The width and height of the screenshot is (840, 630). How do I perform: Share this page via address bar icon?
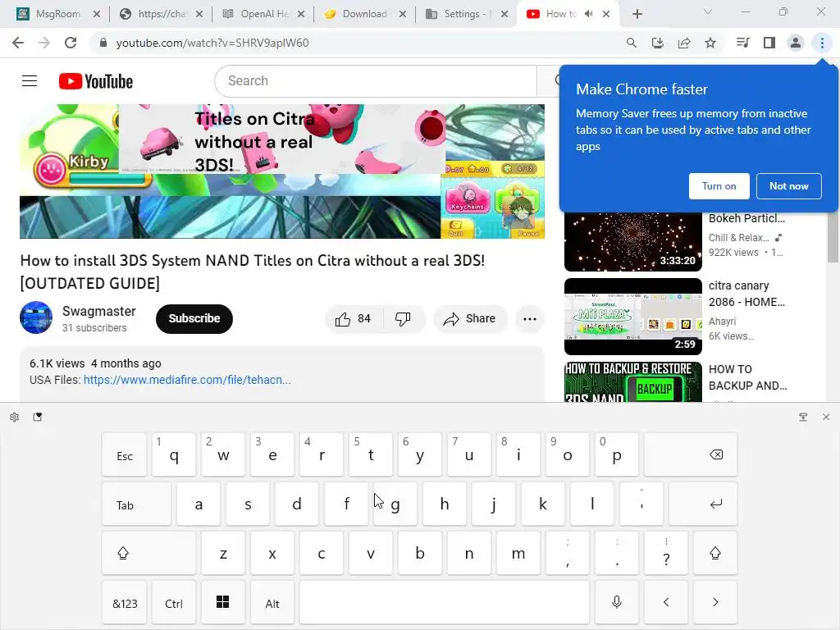684,43
